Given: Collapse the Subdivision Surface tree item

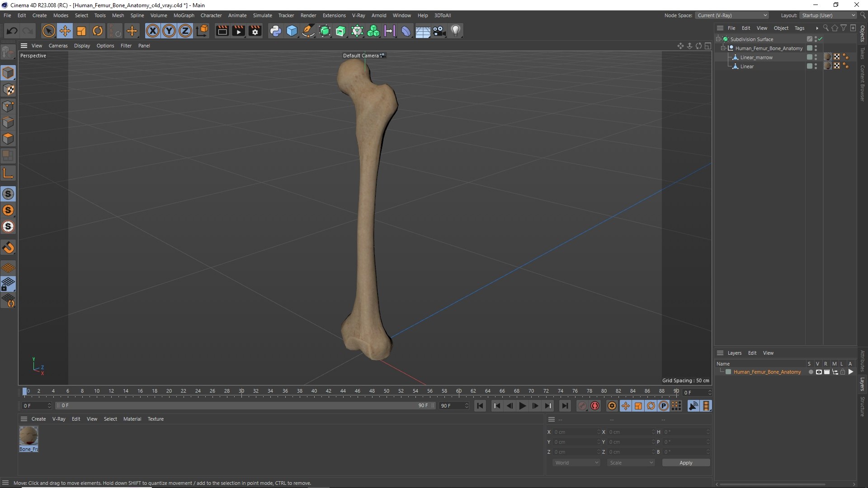Looking at the screenshot, I should [718, 39].
